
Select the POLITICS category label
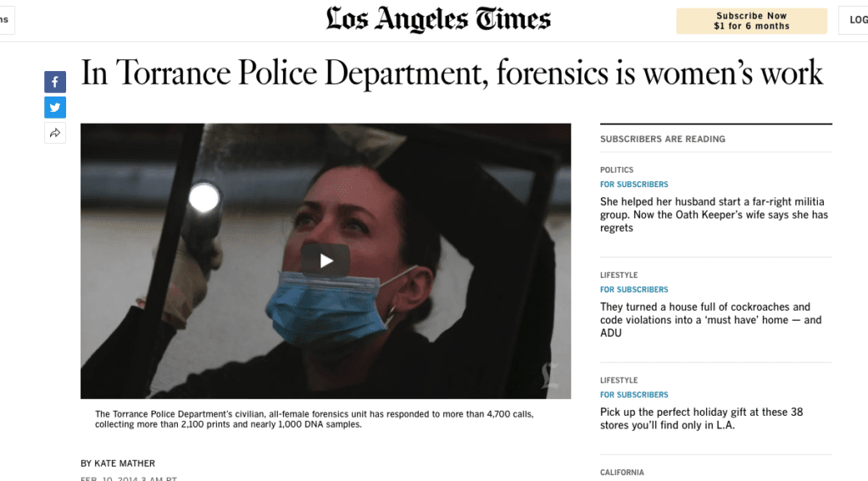point(617,169)
